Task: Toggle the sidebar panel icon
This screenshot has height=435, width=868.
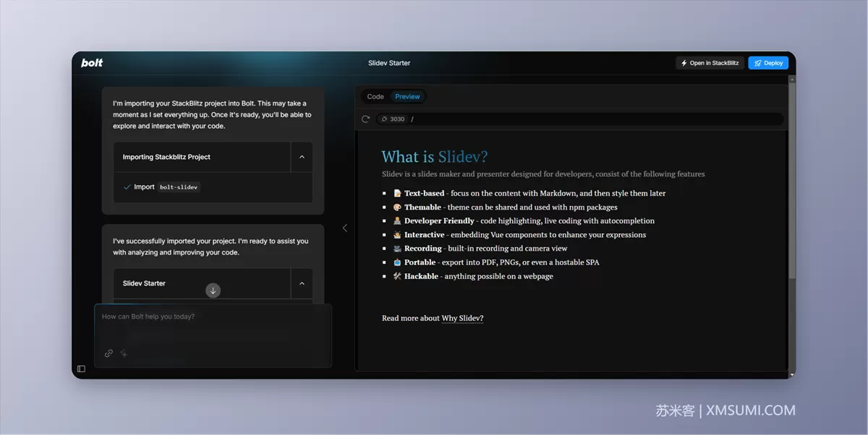Action: (81, 369)
